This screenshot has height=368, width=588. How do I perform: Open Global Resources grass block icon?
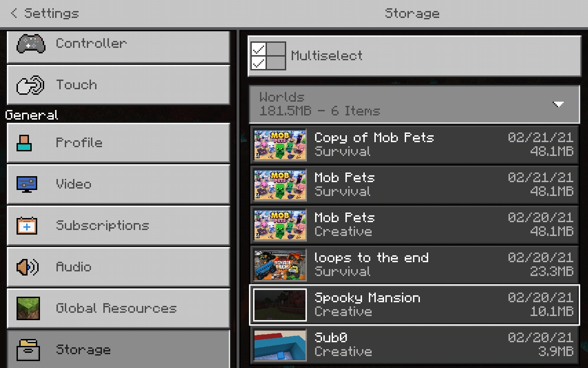pyautogui.click(x=28, y=308)
